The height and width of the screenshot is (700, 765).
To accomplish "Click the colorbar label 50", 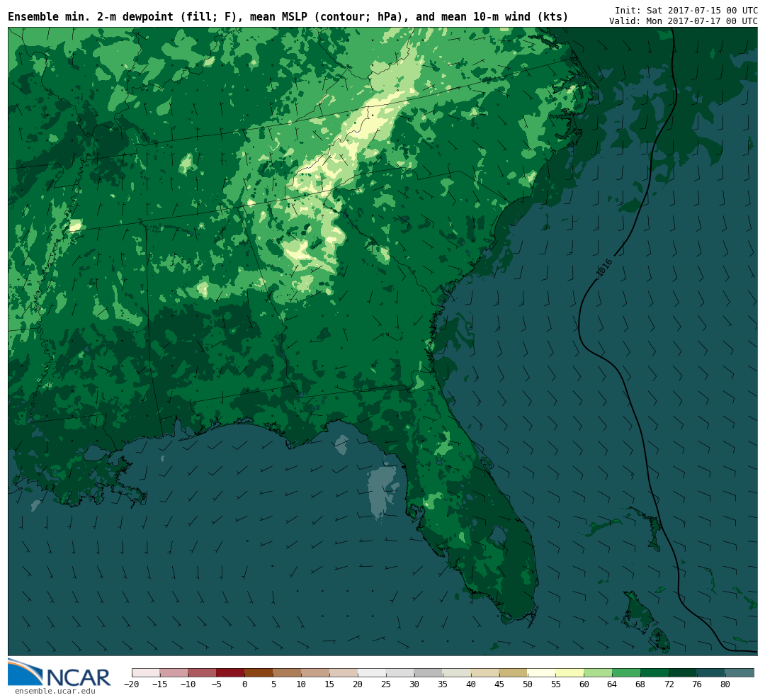I will click(x=528, y=684).
